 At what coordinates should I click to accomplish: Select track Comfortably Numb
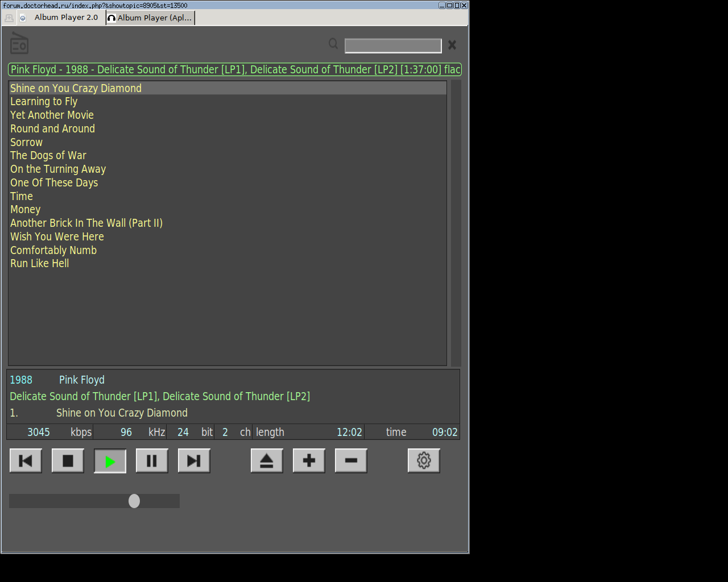(x=227, y=251)
